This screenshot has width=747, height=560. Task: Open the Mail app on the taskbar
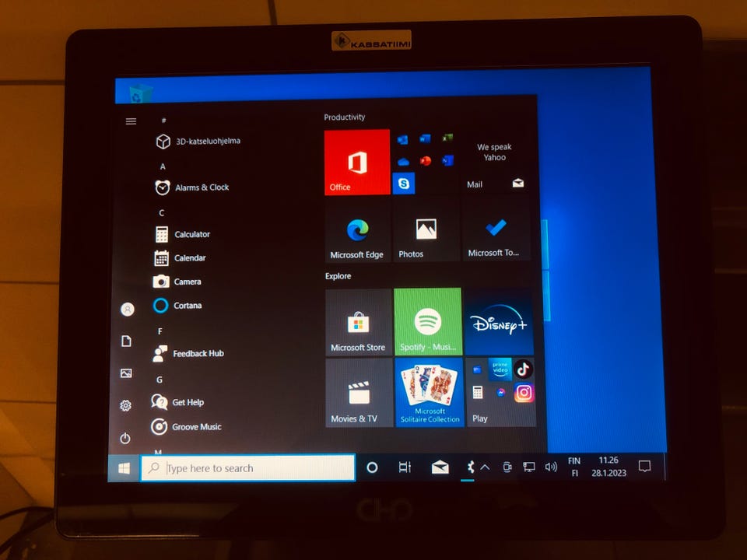tap(440, 467)
